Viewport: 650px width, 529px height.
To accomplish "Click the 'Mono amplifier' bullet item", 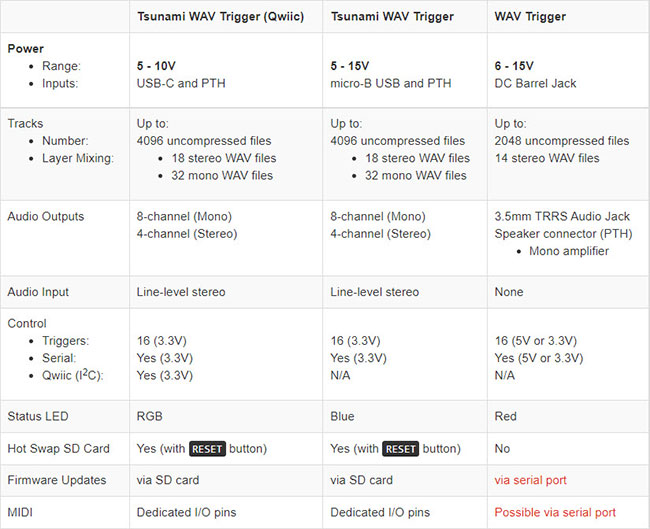I will point(569,251).
